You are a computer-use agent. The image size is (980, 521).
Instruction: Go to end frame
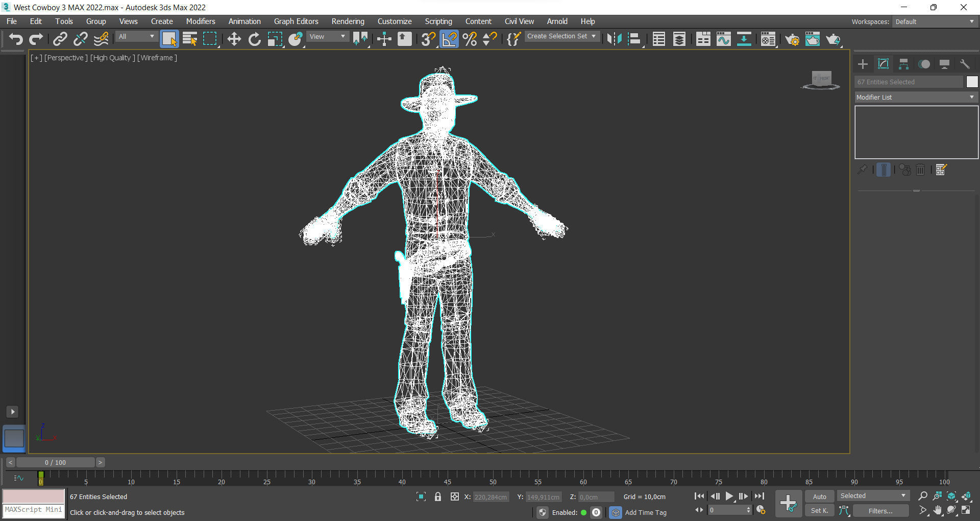click(x=759, y=496)
